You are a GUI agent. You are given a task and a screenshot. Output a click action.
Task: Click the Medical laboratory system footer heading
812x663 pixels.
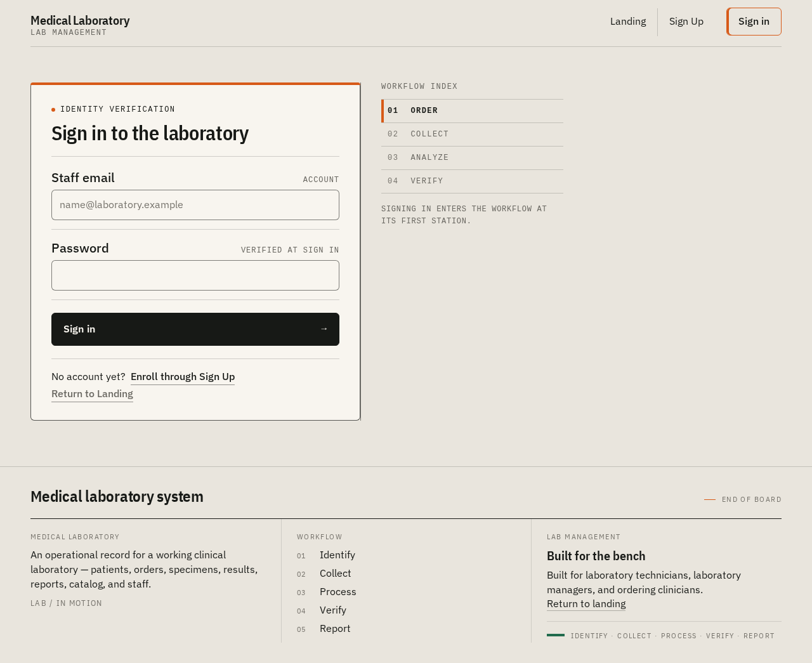point(117,497)
